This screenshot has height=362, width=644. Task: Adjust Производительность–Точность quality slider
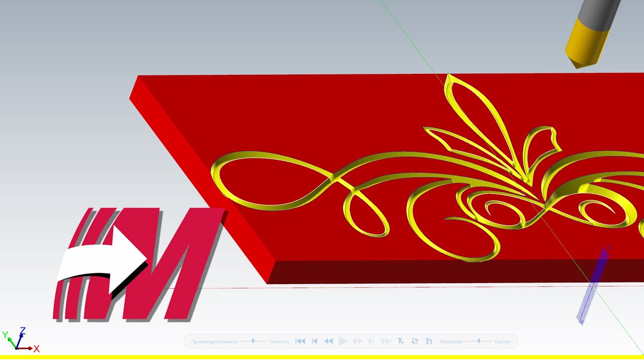point(253,341)
